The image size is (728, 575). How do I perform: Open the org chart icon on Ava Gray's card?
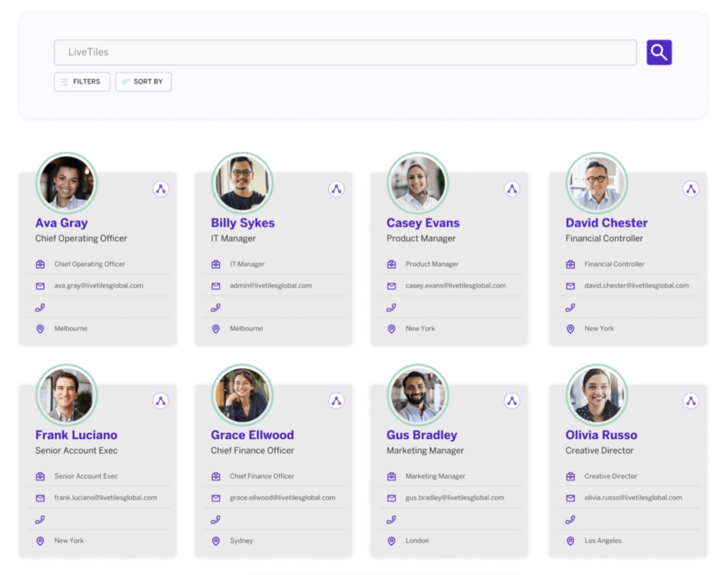coord(161,189)
